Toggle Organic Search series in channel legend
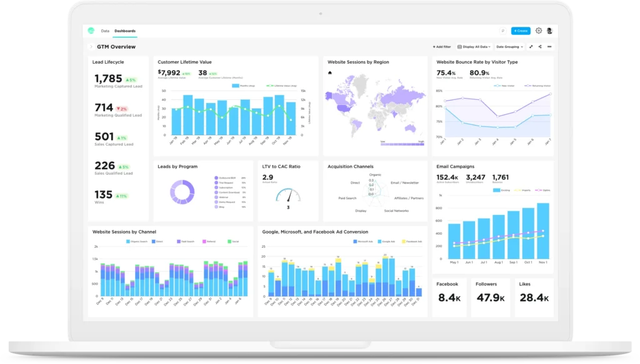The width and height of the screenshot is (640, 364). [x=137, y=242]
